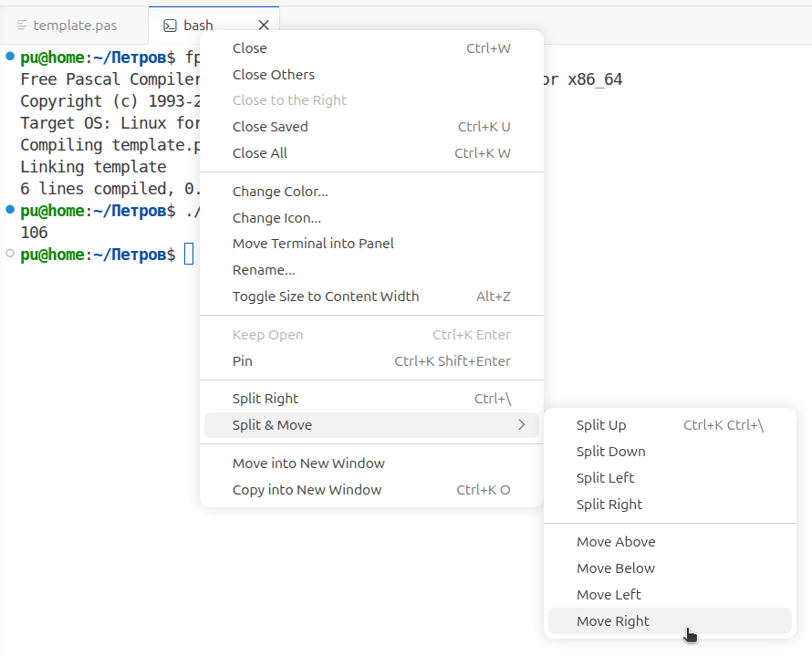The image size is (812, 656).
Task: Click Move Left in submenu
Action: tap(609, 595)
